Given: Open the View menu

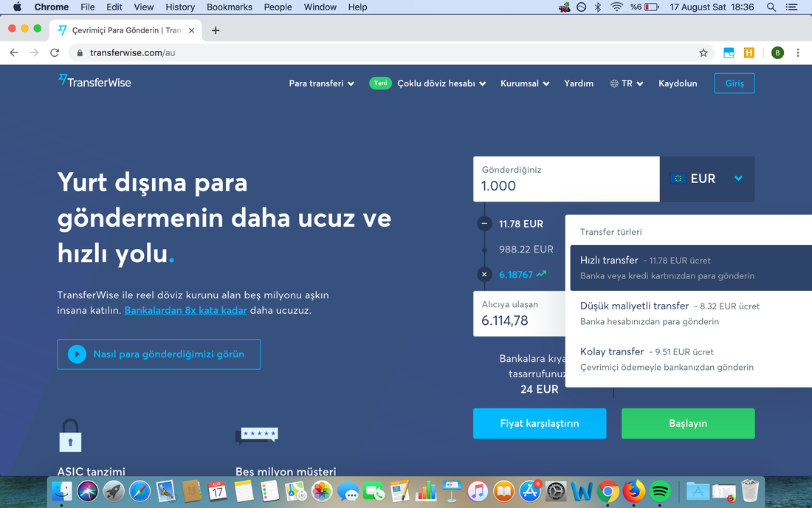Looking at the screenshot, I should (143, 7).
